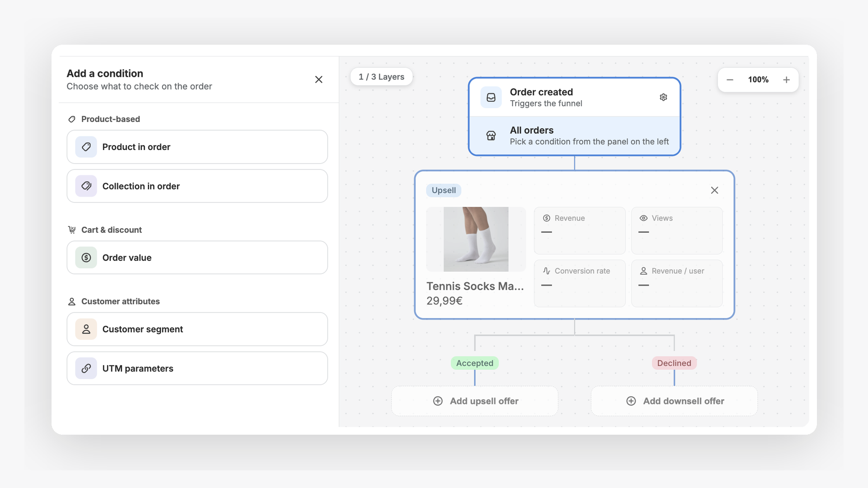Open the Conversion rate metric tile
868x488 pixels.
(x=580, y=283)
